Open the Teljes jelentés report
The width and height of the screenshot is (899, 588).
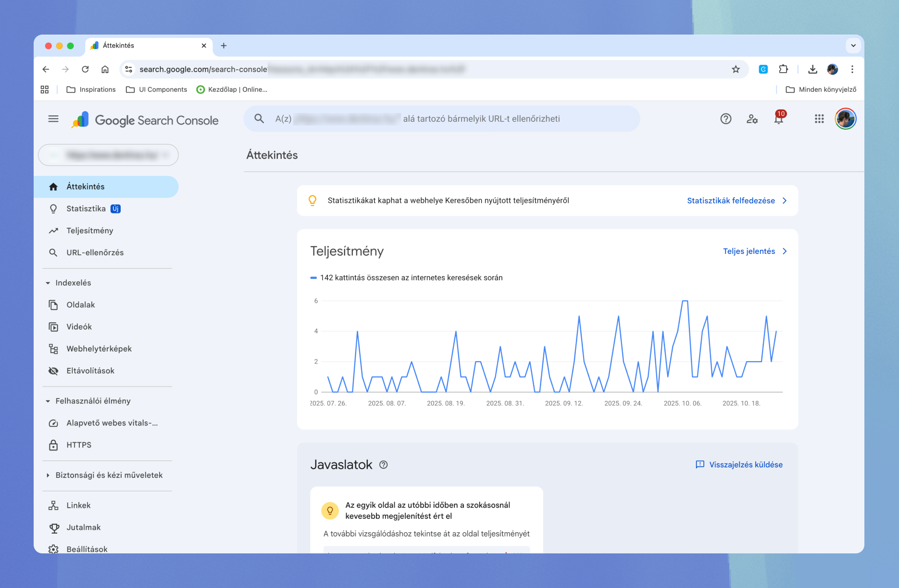pyautogui.click(x=749, y=251)
